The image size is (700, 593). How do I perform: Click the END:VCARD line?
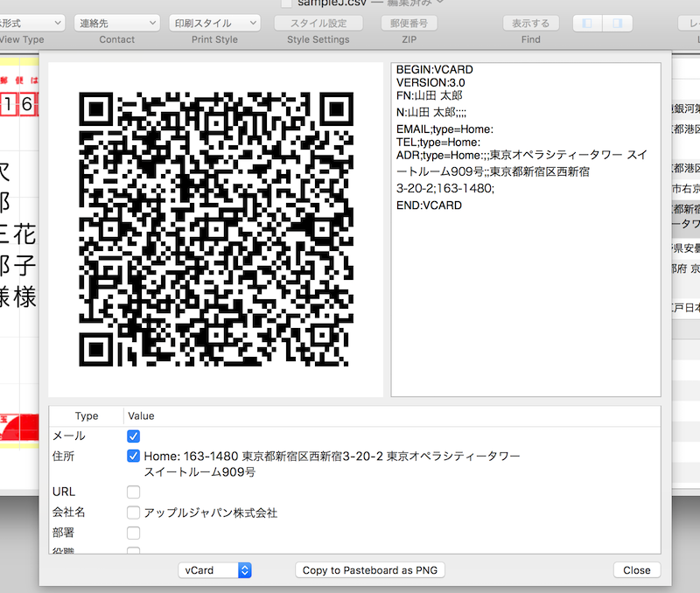tap(429, 206)
